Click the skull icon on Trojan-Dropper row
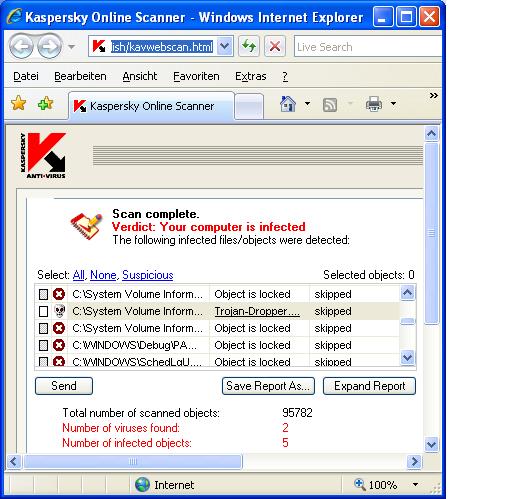512x499 pixels. pyautogui.click(x=59, y=311)
